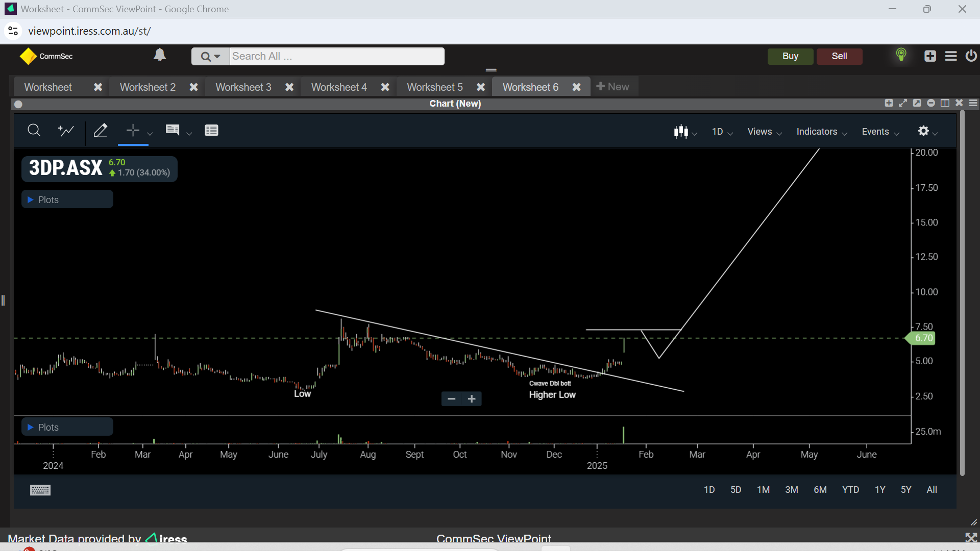Set the range to All period

932,490
